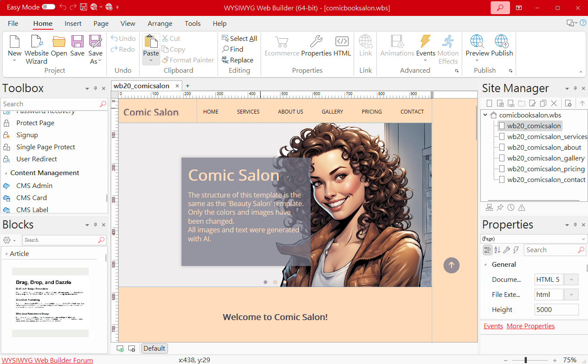Click the WYSIWYG Web Builder Forum link
The height and width of the screenshot is (364, 588).
47,360
